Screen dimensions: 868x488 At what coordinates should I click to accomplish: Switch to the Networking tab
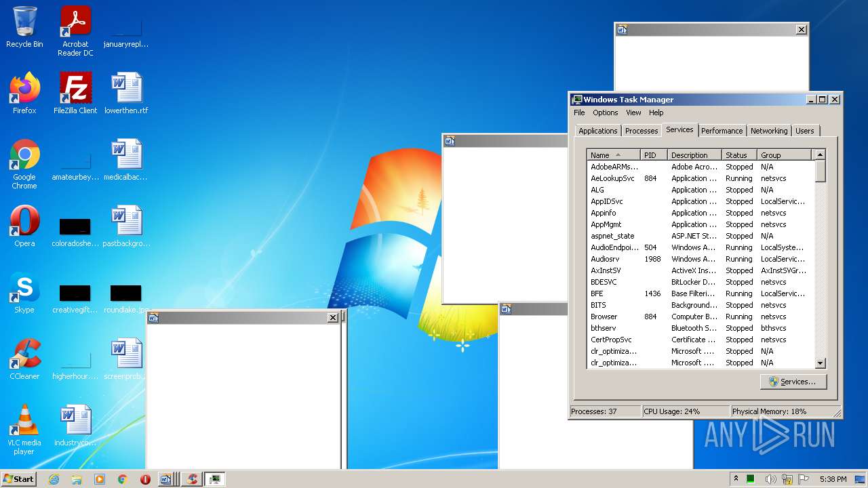pos(769,131)
